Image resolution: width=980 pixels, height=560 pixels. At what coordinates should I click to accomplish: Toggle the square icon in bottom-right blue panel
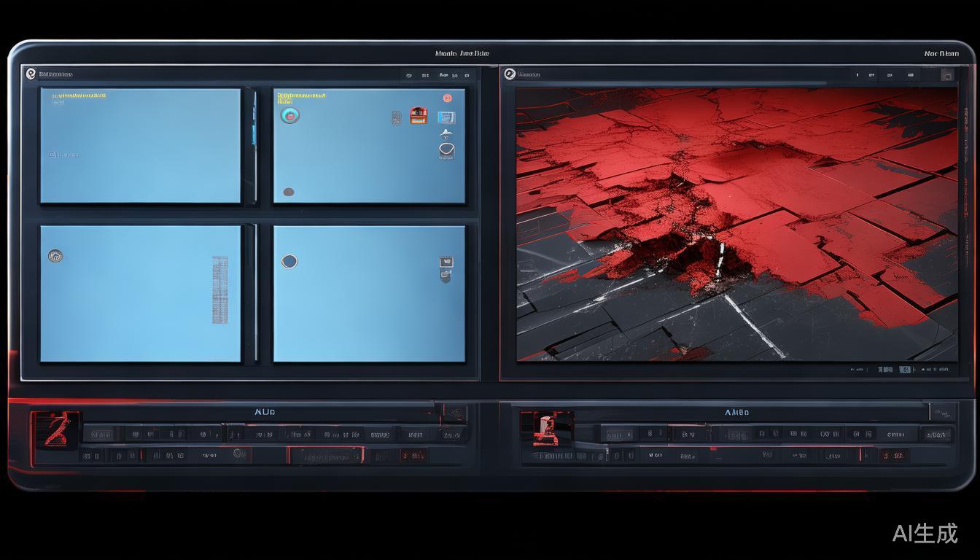pyautogui.click(x=446, y=262)
